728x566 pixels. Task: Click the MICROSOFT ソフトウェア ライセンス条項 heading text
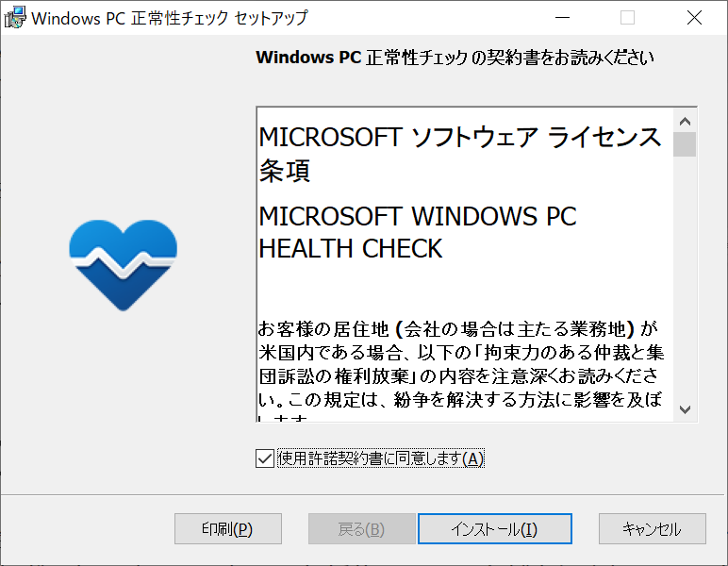pos(459,154)
